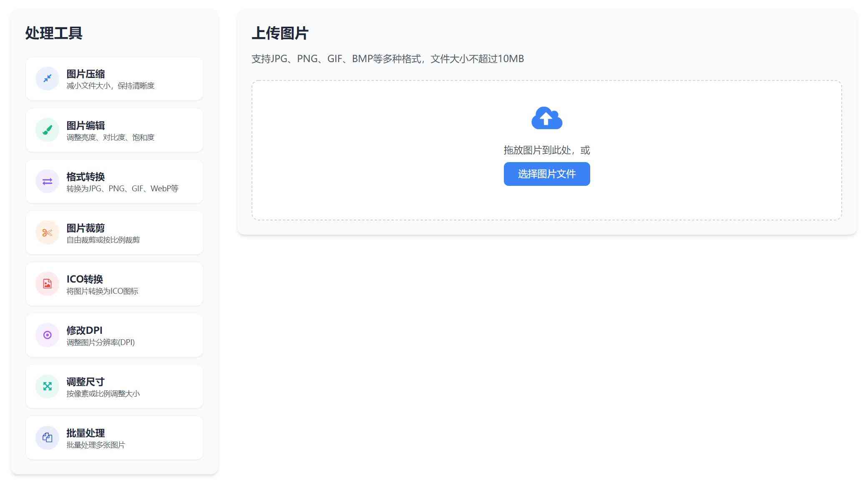Viewport: 868px width, 488px height.
Task: Click the 批量处理多张图片 description
Action: (96, 445)
